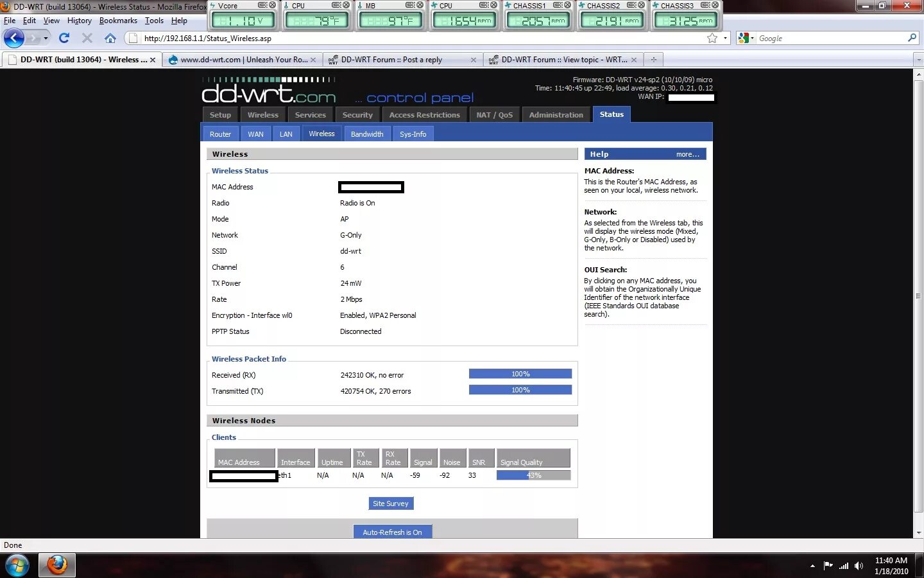The width and height of the screenshot is (924, 578).
Task: Click the 43% signal quality bar
Action: point(533,475)
